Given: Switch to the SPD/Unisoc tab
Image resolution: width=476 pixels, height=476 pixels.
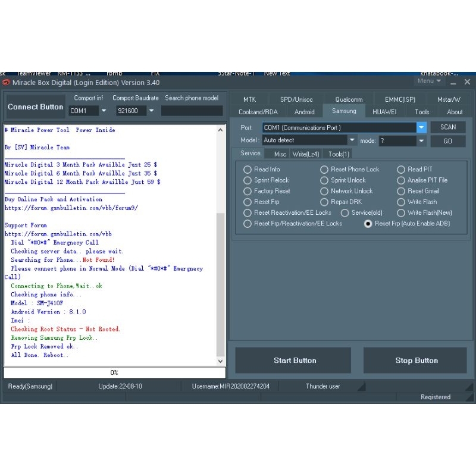Looking at the screenshot, I should pos(296,99).
